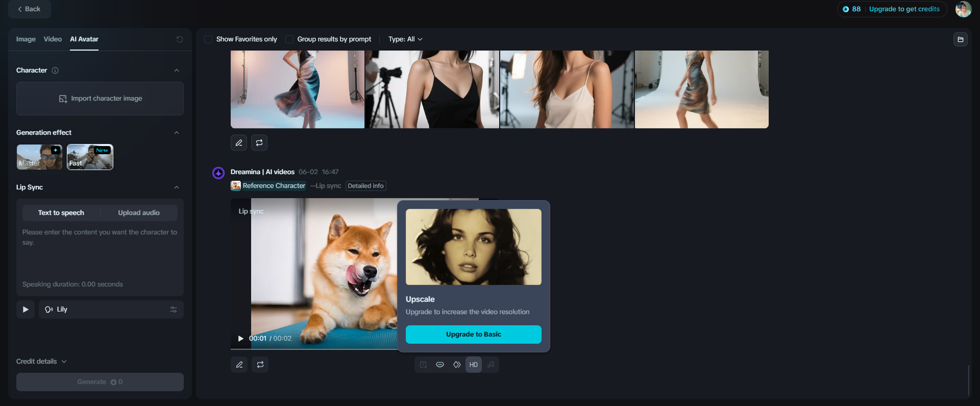Click the Generate button
Screen dimensions: 980x406
pos(100,382)
